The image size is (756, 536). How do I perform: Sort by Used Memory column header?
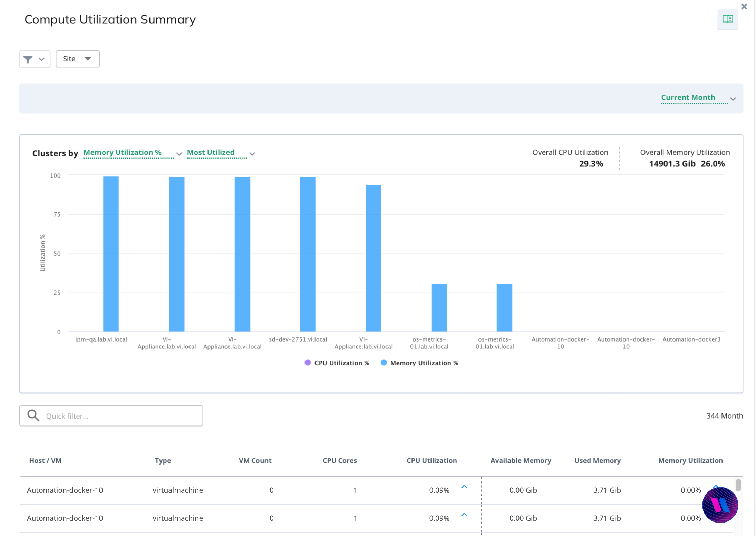point(598,460)
